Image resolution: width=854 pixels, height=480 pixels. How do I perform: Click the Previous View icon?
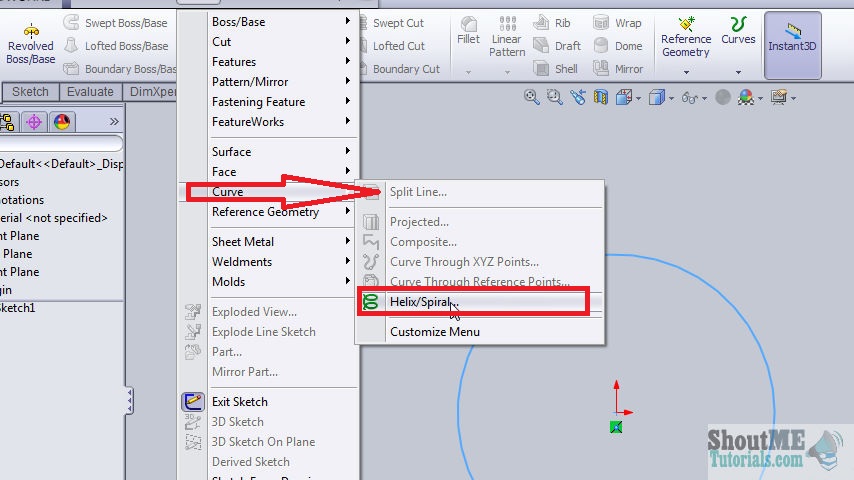(577, 98)
